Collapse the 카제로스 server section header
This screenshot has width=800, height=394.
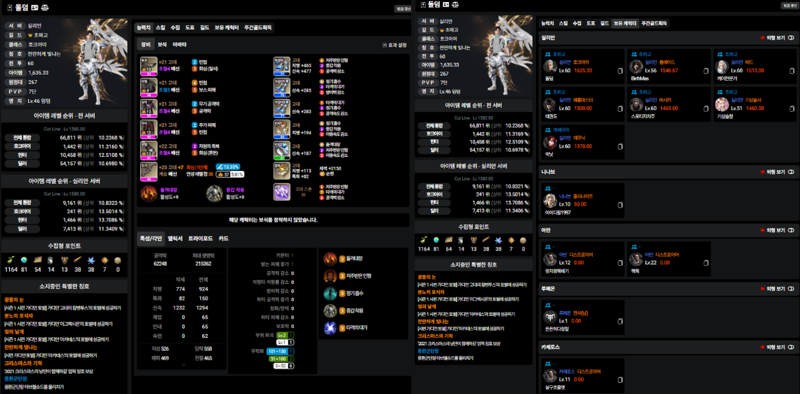point(668,347)
